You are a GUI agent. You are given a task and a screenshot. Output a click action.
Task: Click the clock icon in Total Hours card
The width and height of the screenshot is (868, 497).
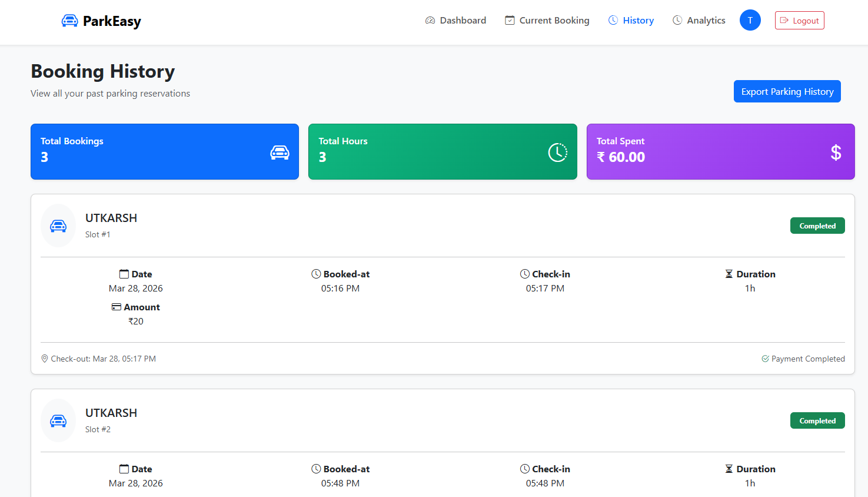[x=557, y=153]
